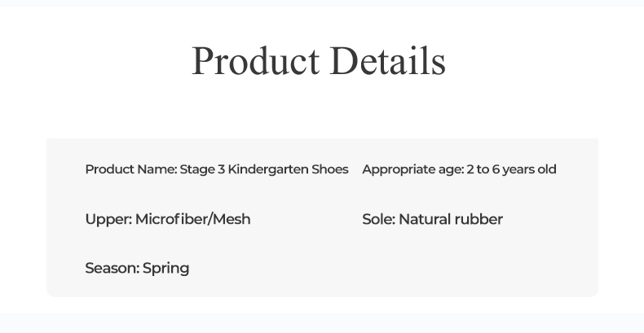Click the word "Product" in the heading

pyautogui.click(x=254, y=61)
